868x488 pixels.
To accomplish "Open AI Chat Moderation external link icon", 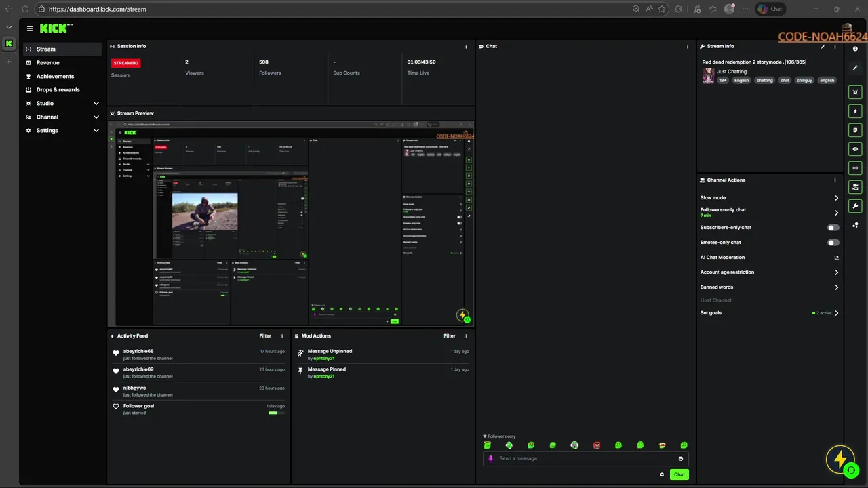I will pos(836,258).
